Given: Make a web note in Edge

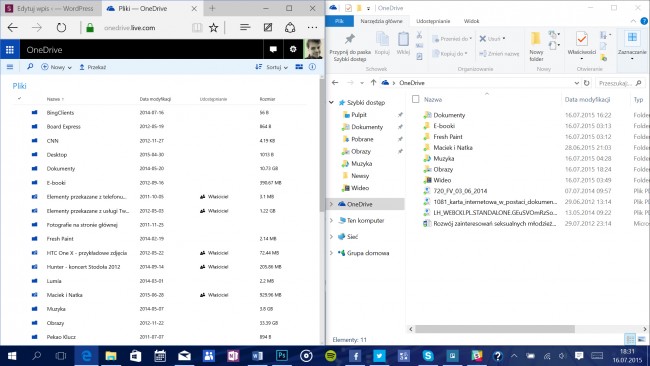Looking at the screenshot, I should pos(268,27).
